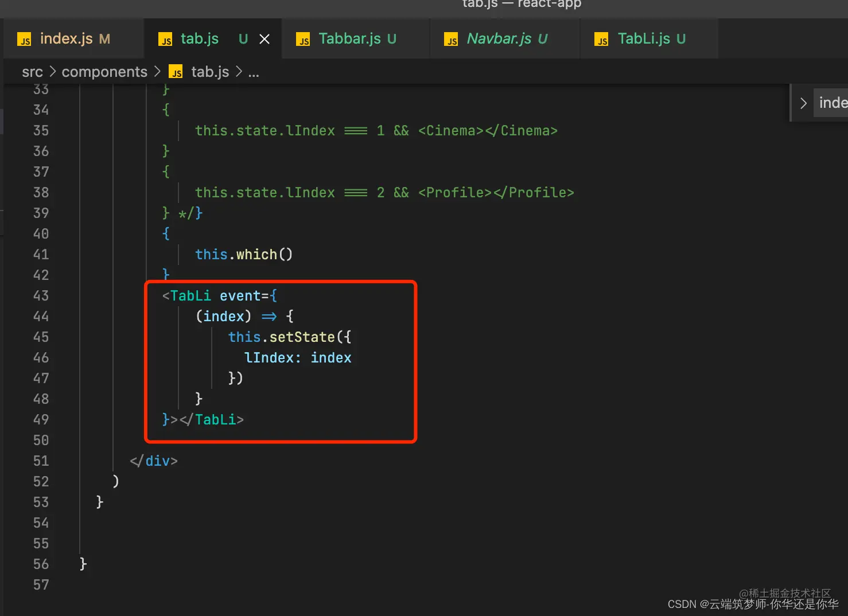Click the M git status badge on index.js tab
848x616 pixels.
tap(104, 39)
